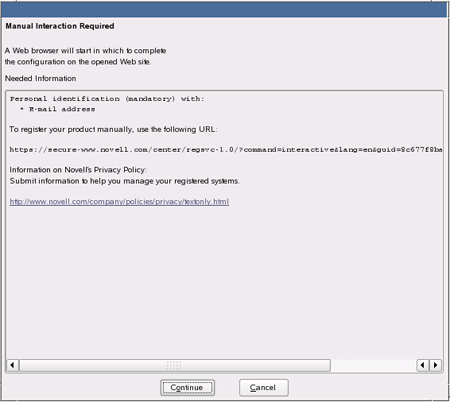
Task: Click the blue title bar of dialog
Action: [224, 9]
